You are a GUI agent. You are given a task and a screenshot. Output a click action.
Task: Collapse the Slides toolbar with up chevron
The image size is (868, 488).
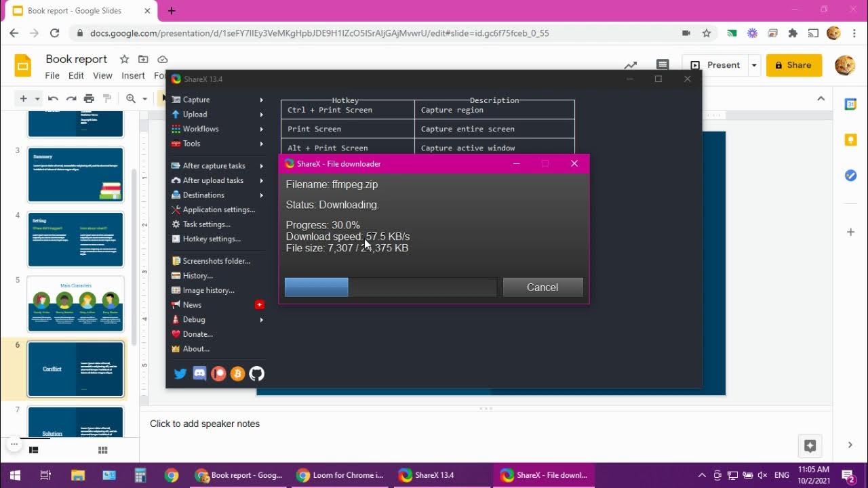tap(821, 99)
